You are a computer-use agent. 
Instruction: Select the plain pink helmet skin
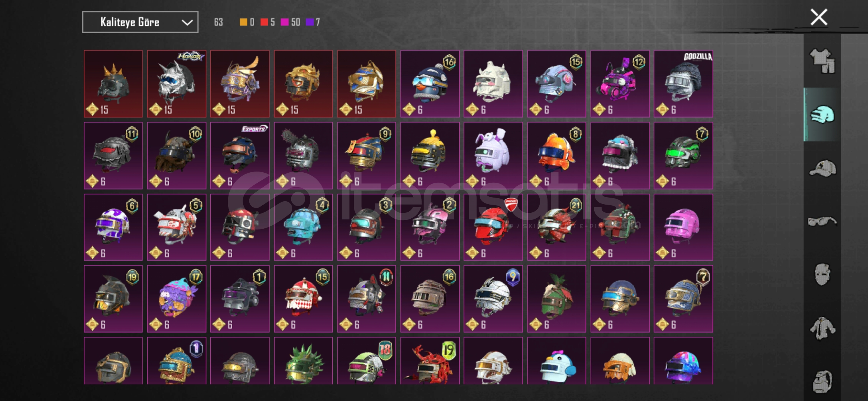683,227
